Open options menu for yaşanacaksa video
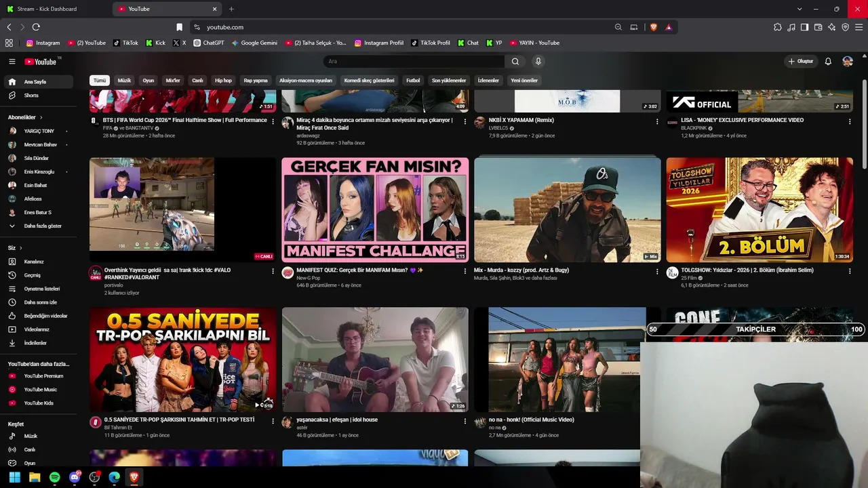868x488 pixels. pos(465,421)
